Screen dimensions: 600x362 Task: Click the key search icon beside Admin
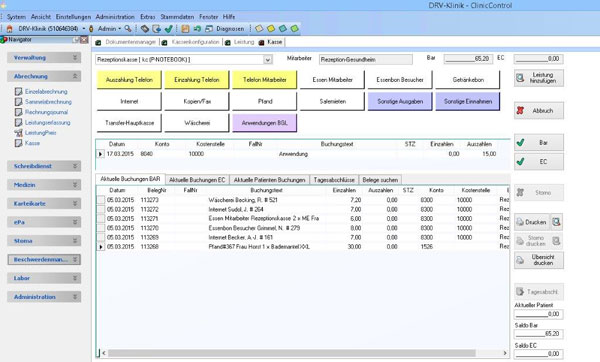(x=128, y=29)
